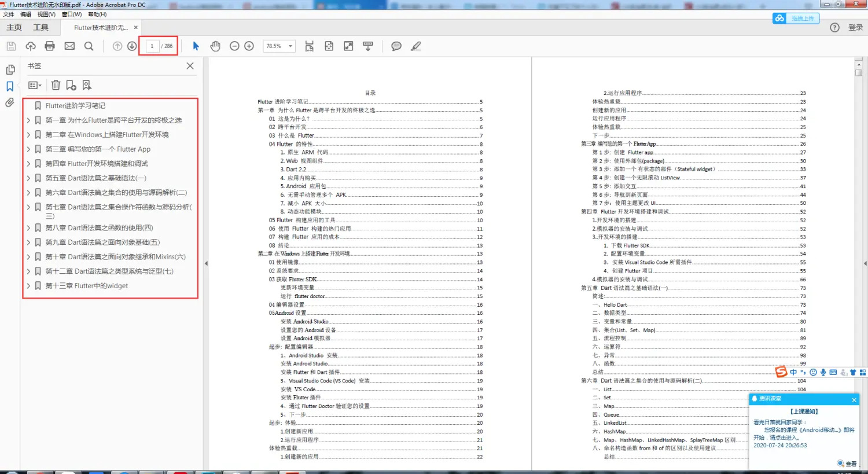Click the 06 使用 Flutter 构建的热门应用 entry
Image resolution: width=868 pixels, height=474 pixels.
[376, 229]
